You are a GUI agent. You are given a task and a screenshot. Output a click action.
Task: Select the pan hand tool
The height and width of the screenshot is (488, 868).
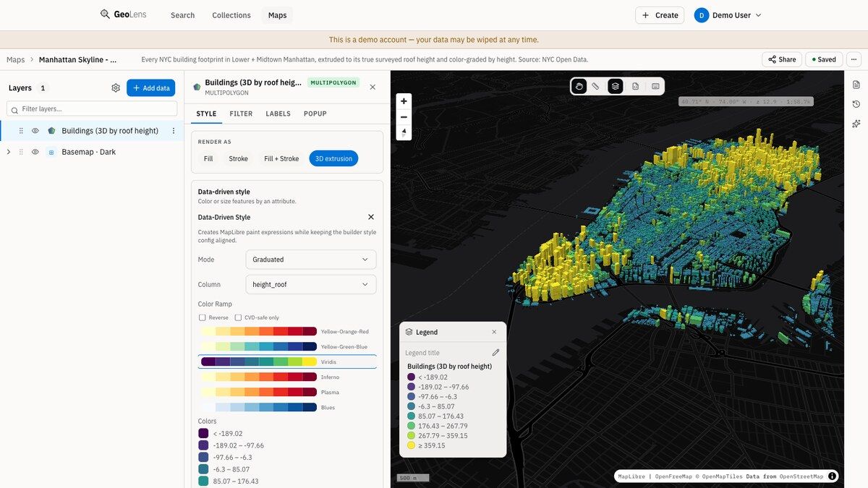[x=579, y=86]
